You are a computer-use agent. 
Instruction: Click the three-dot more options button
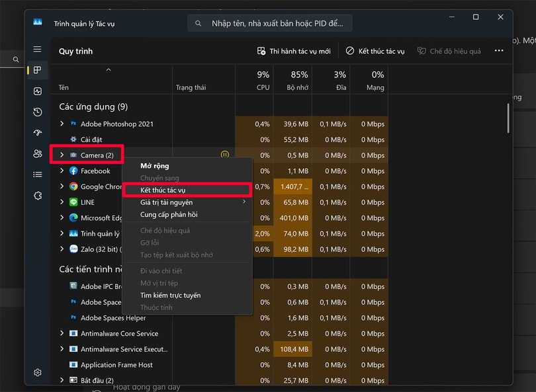[x=499, y=51]
